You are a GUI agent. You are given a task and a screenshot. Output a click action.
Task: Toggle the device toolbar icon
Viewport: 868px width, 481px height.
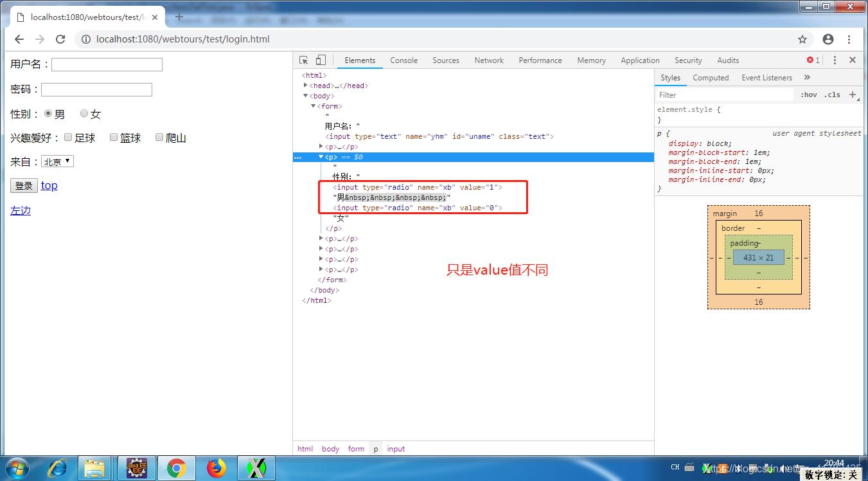pyautogui.click(x=320, y=60)
